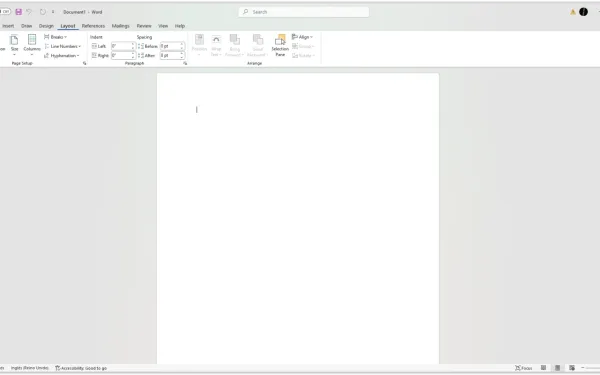Image resolution: width=600 pixels, height=375 pixels.
Task: Click the Indent Left value field
Action: [x=121, y=46]
